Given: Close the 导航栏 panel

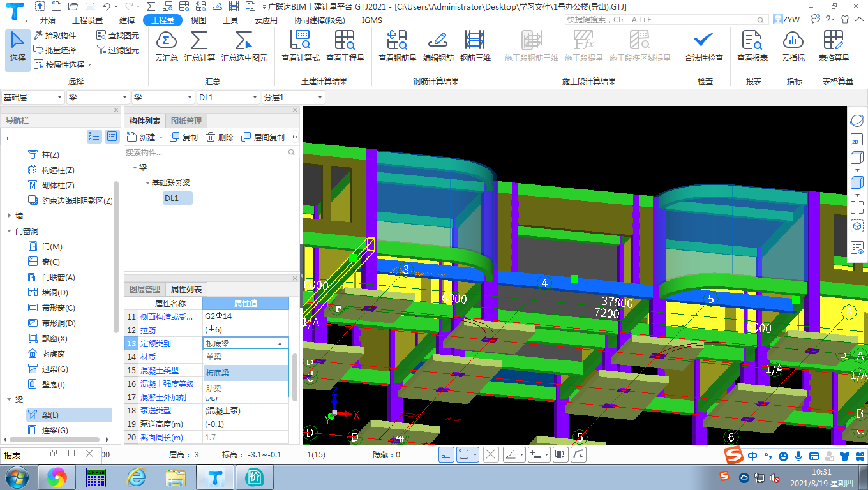Looking at the screenshot, I should tap(116, 110).
